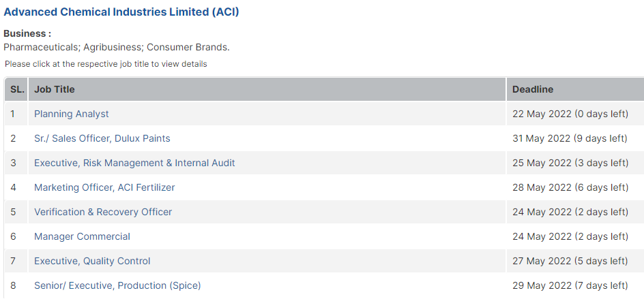Click the 27 May 2022 deadline cell
Screen dimensions: 644x299
tap(575, 261)
